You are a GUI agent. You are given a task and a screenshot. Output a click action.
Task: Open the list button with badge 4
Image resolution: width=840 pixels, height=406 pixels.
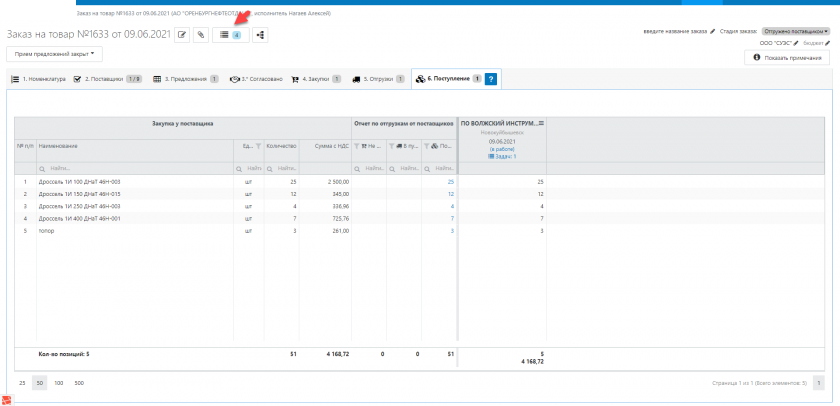click(x=231, y=35)
